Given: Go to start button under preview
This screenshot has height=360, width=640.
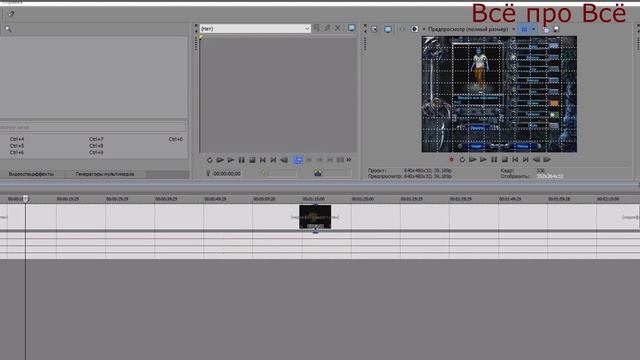Looking at the screenshot, I should tap(515, 160).
